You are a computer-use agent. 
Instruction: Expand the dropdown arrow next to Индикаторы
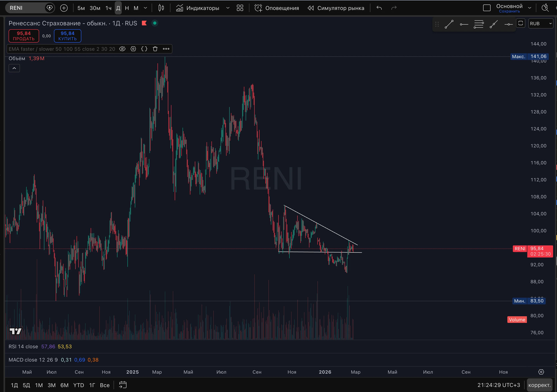[228, 8]
